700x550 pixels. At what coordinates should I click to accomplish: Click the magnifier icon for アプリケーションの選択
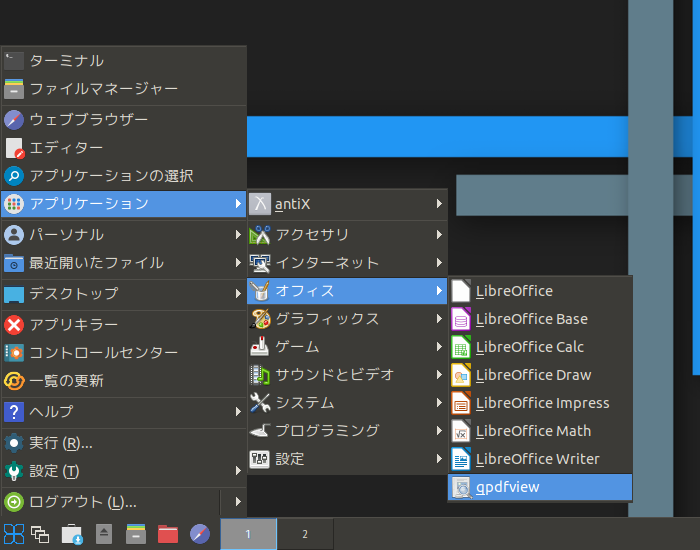coord(14,176)
